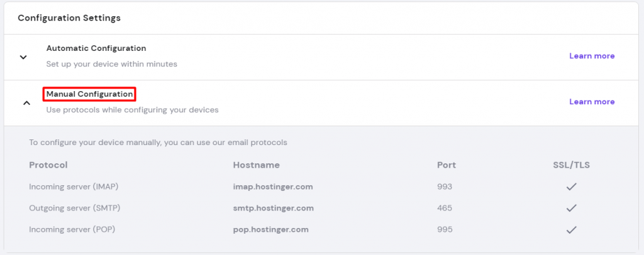Open Learn more for Manual Configuration
Viewport: 644px width, 255px height.
pos(592,102)
